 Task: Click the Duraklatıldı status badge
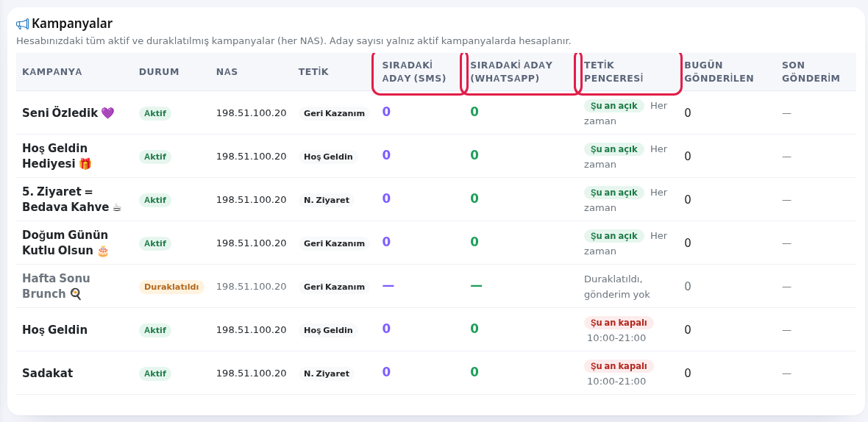click(171, 287)
